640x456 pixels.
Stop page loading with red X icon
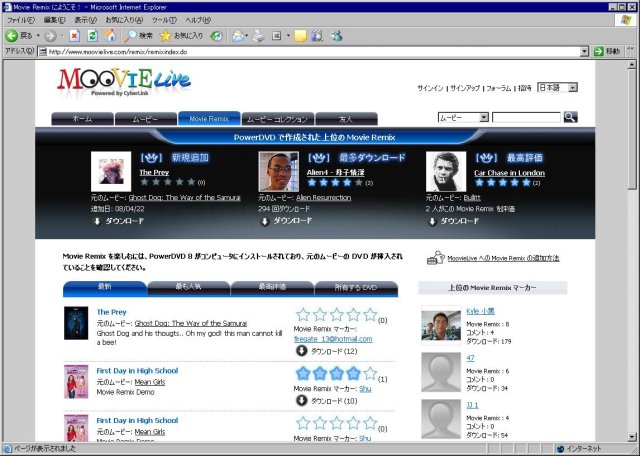point(74,36)
